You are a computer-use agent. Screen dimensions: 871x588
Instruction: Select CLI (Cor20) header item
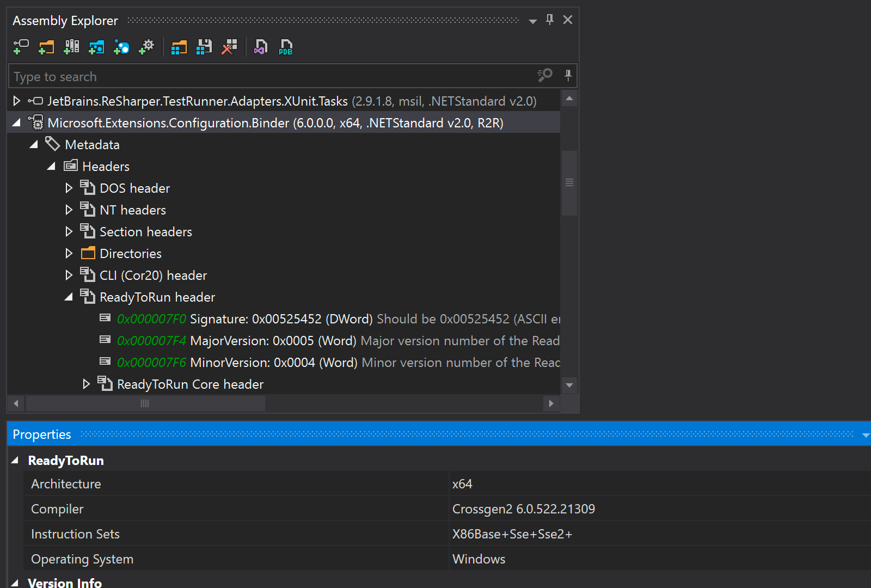pyautogui.click(x=153, y=275)
